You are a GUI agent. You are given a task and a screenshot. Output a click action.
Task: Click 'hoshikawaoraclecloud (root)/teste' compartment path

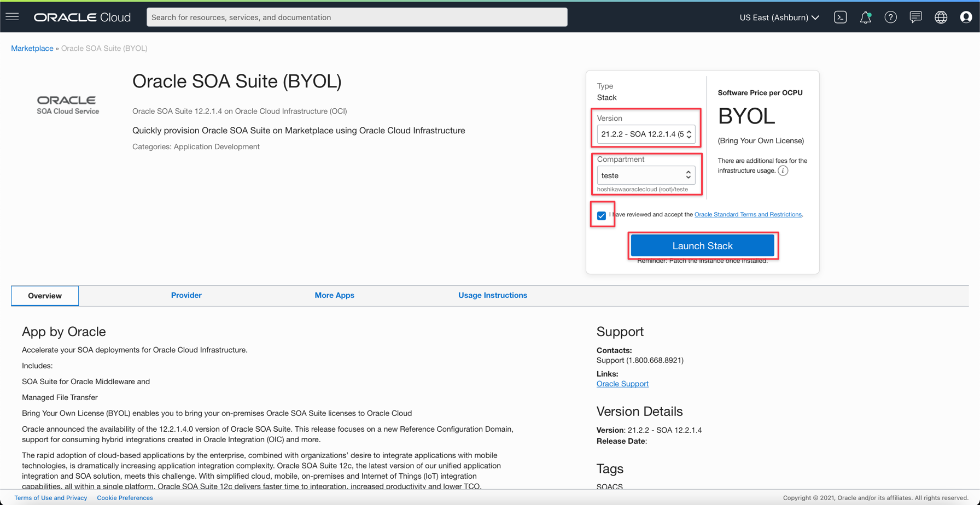click(x=643, y=189)
